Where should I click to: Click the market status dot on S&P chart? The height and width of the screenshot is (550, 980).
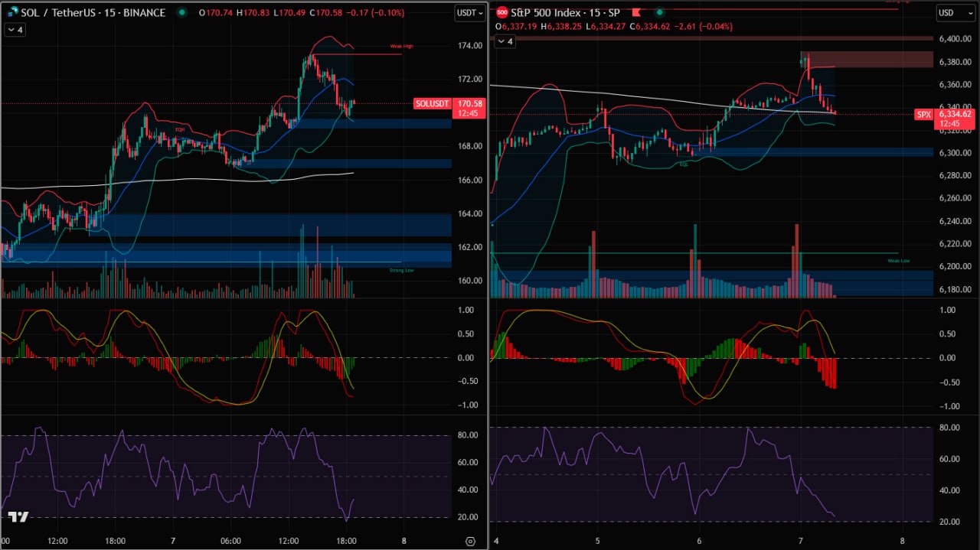pos(658,13)
